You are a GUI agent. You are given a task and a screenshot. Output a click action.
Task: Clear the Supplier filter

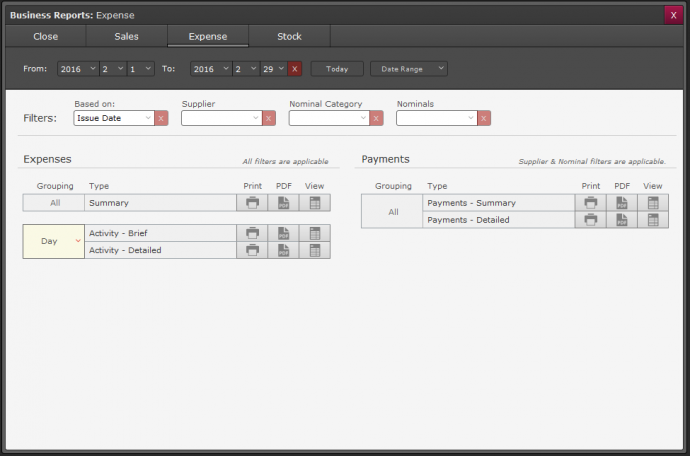pyautogui.click(x=269, y=118)
